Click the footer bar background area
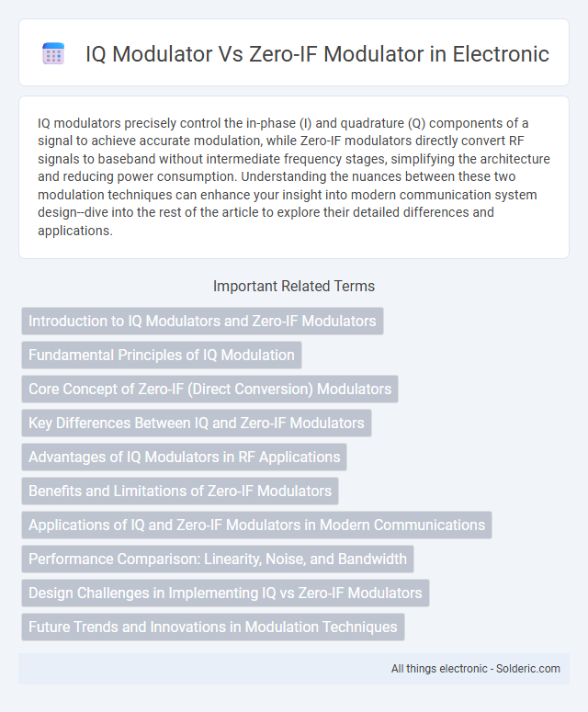Viewport: 588px width, 712px height. [x=204, y=669]
